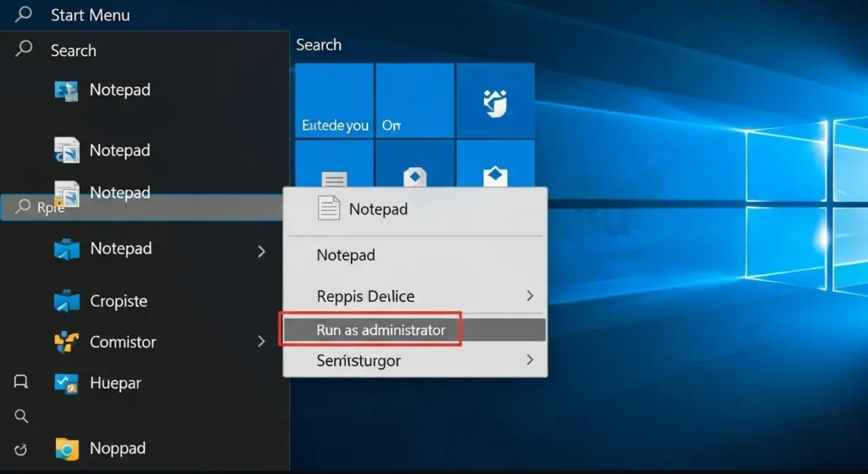Open the tile showing a document lines icon
Viewport: 868px width, 474px height.
tap(334, 164)
